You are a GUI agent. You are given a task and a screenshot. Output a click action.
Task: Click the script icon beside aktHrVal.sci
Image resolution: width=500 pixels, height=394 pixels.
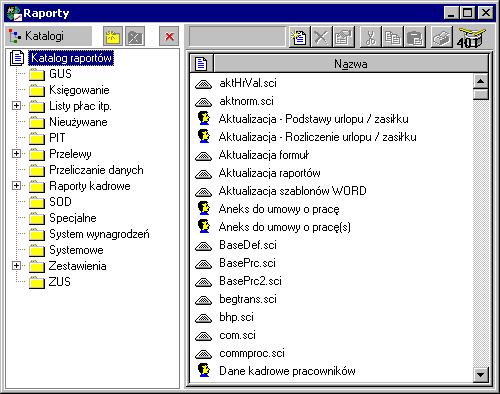(203, 84)
